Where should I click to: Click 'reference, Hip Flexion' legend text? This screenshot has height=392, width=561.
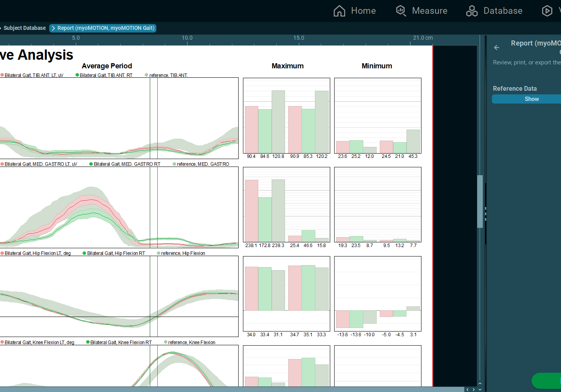(183, 253)
